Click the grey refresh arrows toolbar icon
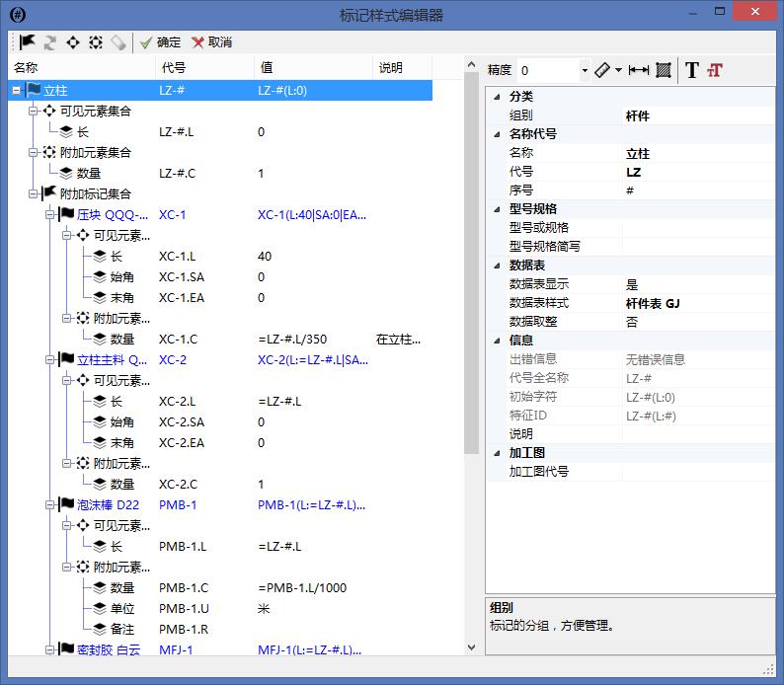 click(x=49, y=42)
